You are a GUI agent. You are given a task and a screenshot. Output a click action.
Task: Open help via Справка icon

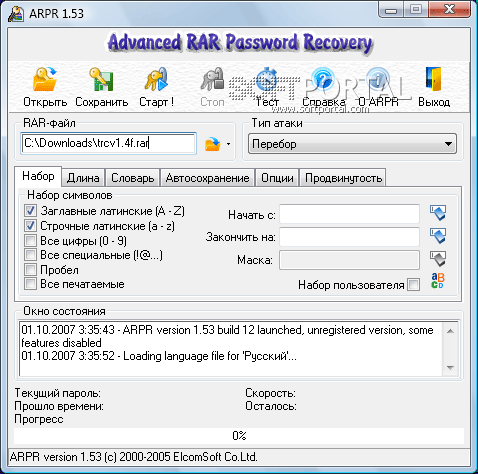click(323, 79)
